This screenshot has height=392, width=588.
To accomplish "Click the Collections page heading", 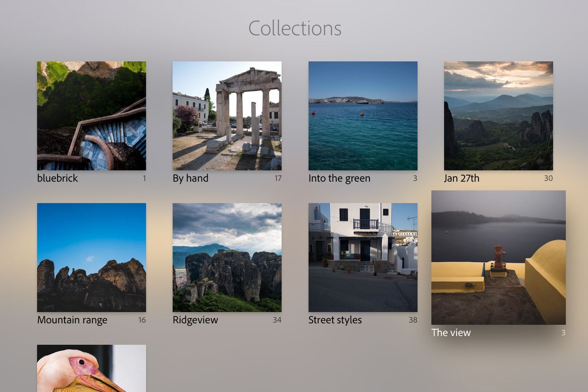I will (x=294, y=28).
